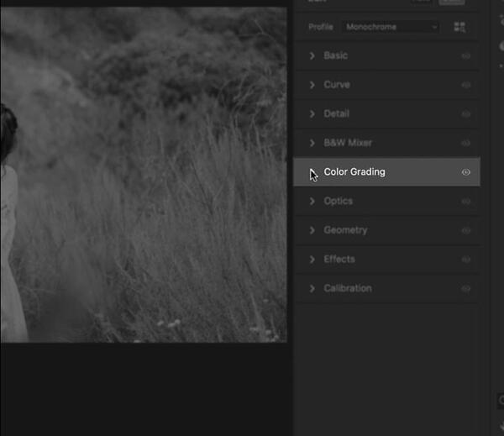Expand the Basic panel chevron
This screenshot has width=504, height=436.
tap(312, 56)
